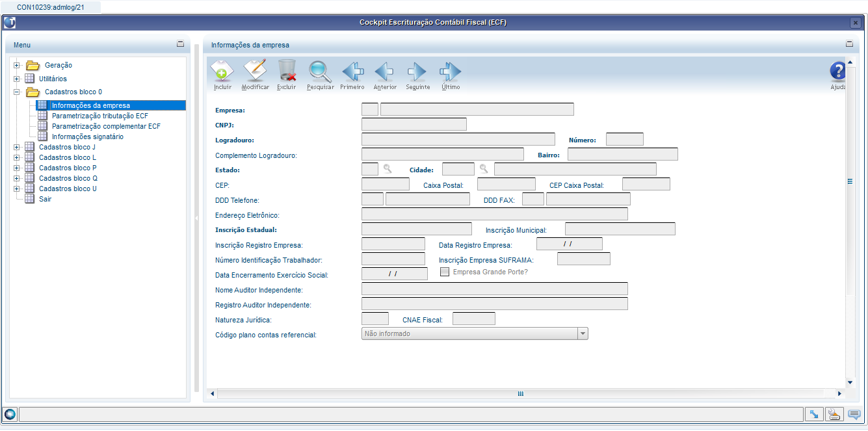
Task: Click the CNPJ input field
Action: pyautogui.click(x=414, y=124)
